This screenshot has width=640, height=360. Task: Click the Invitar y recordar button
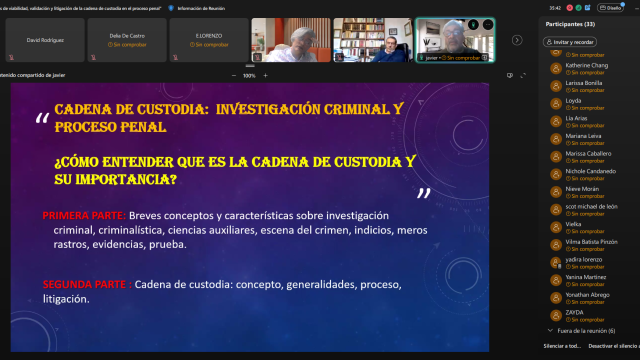[x=570, y=42]
